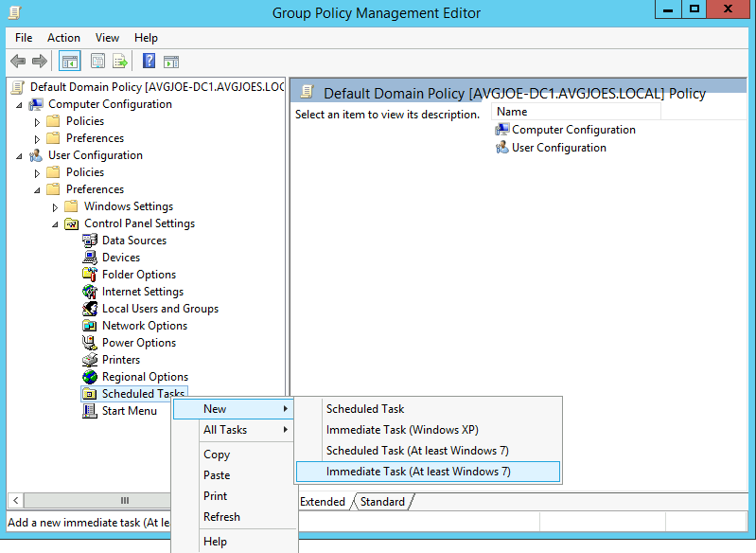Click the window title bar's application icon

click(x=14, y=12)
